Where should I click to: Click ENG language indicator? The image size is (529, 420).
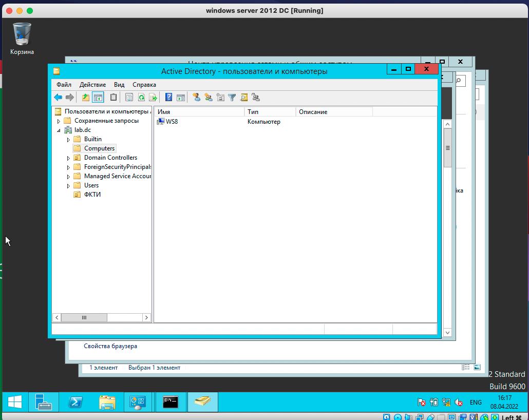[x=476, y=402]
